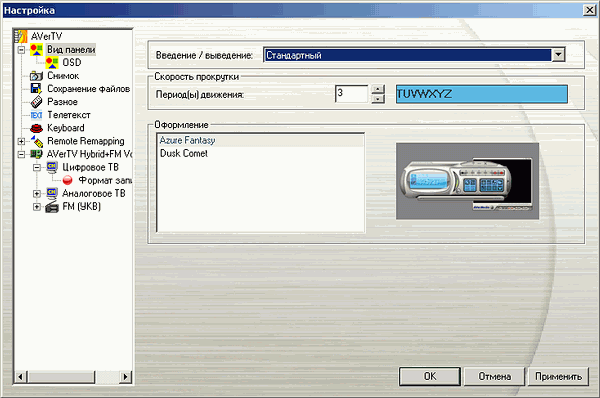Image resolution: width=600 pixels, height=398 pixels.
Task: Open Сохранение файлов floppy disk icon
Action: click(x=36, y=89)
